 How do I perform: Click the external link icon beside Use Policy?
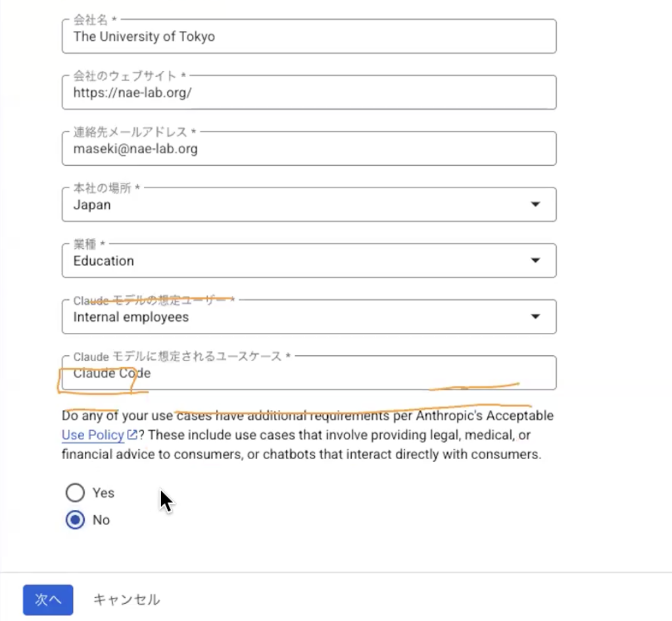click(x=132, y=435)
